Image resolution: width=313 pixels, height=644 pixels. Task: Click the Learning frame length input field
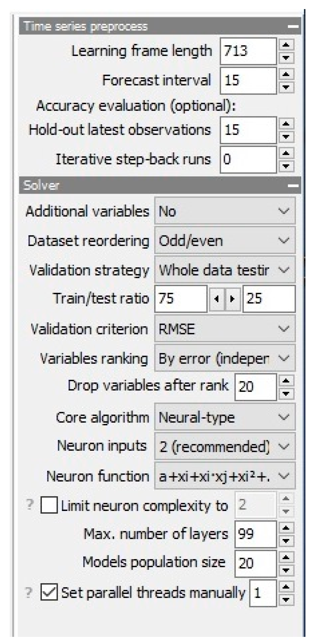click(248, 51)
